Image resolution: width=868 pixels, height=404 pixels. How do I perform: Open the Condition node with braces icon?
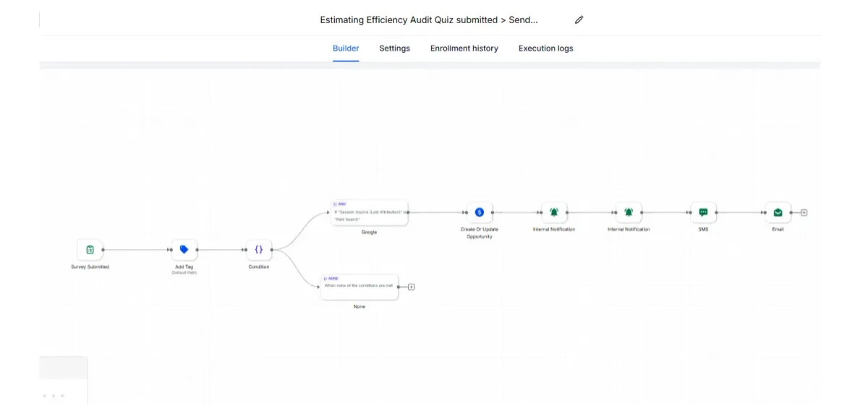[x=259, y=250]
